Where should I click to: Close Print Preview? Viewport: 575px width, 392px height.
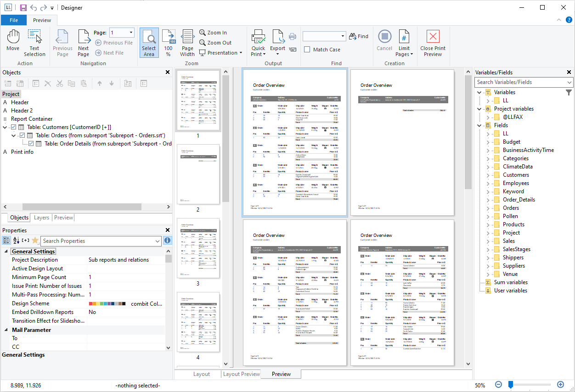pos(433,43)
